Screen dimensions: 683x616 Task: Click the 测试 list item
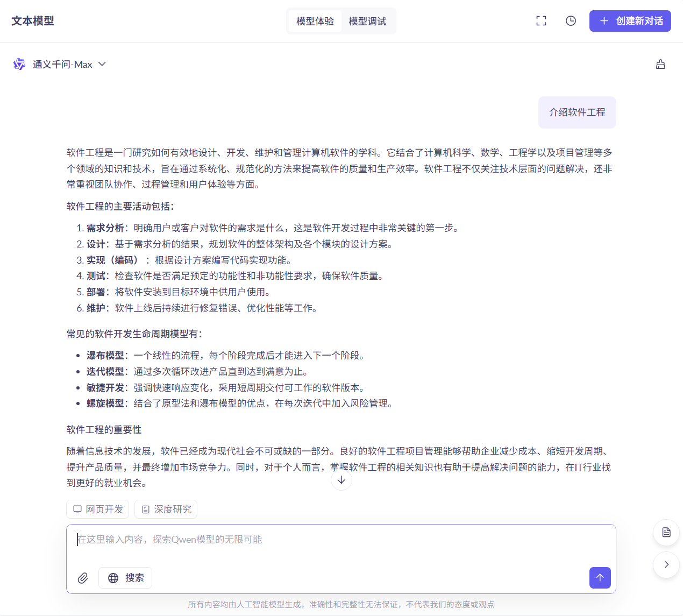coord(231,276)
